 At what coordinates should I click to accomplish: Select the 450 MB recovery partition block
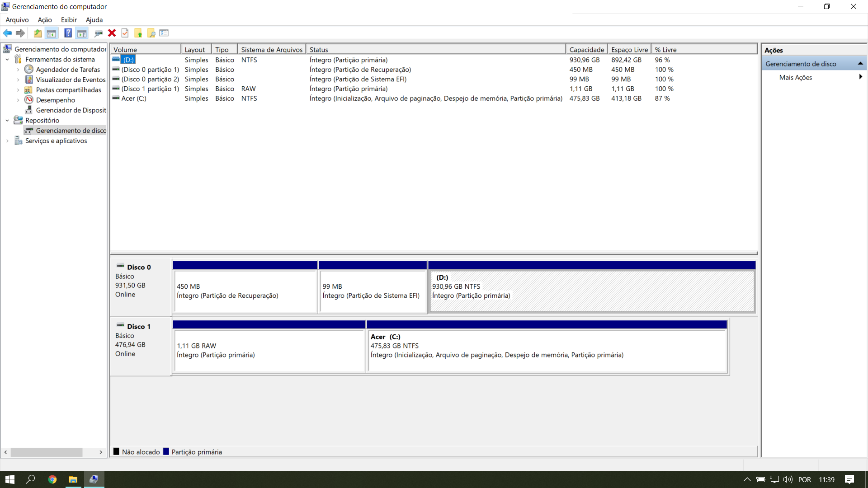[245, 291]
